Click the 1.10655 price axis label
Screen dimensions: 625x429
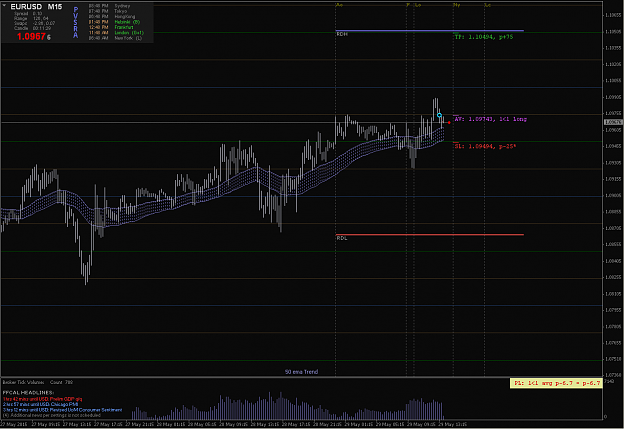tap(613, 15)
